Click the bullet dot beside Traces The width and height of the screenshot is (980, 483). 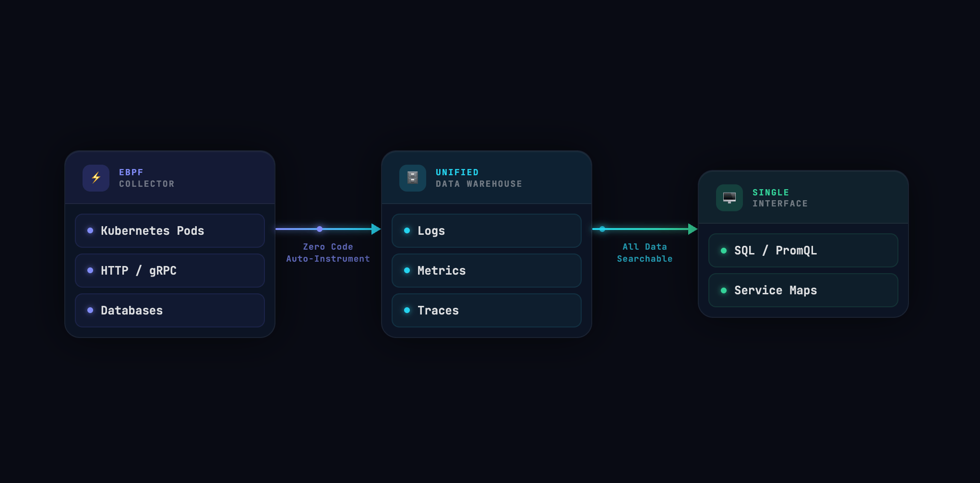click(407, 310)
